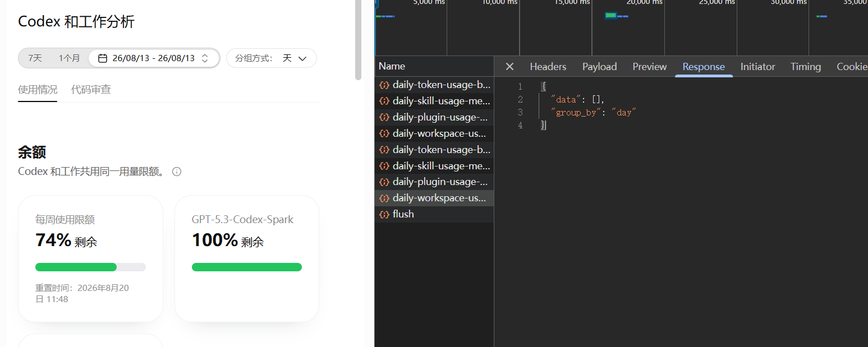This screenshot has height=347, width=868.
Task: Click the Name column header
Action: coord(434,66)
